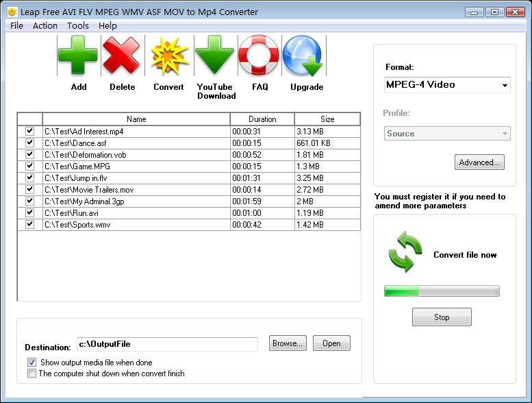Image resolution: width=532 pixels, height=403 pixels.
Task: Open the Profile Source dropdown
Action: point(447,134)
